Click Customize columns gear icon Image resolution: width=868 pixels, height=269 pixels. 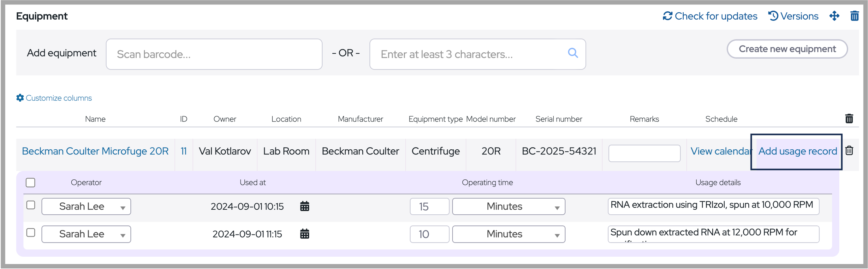[x=20, y=98]
